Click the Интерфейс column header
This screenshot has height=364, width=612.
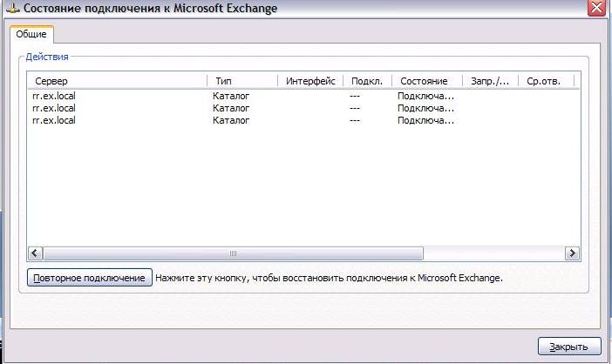[x=310, y=81]
